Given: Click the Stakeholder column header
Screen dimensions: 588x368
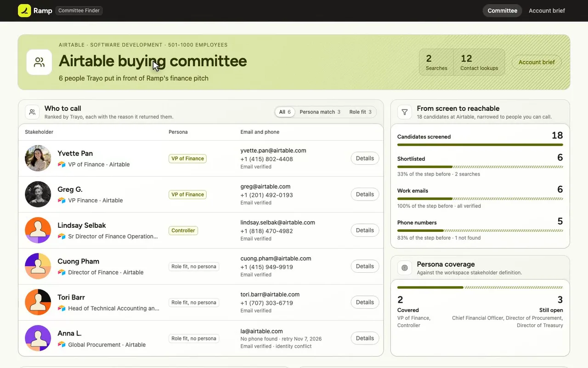Looking at the screenshot, I should (39, 132).
